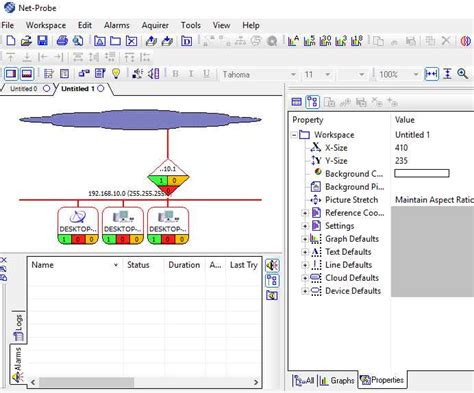Viewport: 474px width, 393px height.
Task: Click the fit-width arrows icon
Action: (x=431, y=74)
